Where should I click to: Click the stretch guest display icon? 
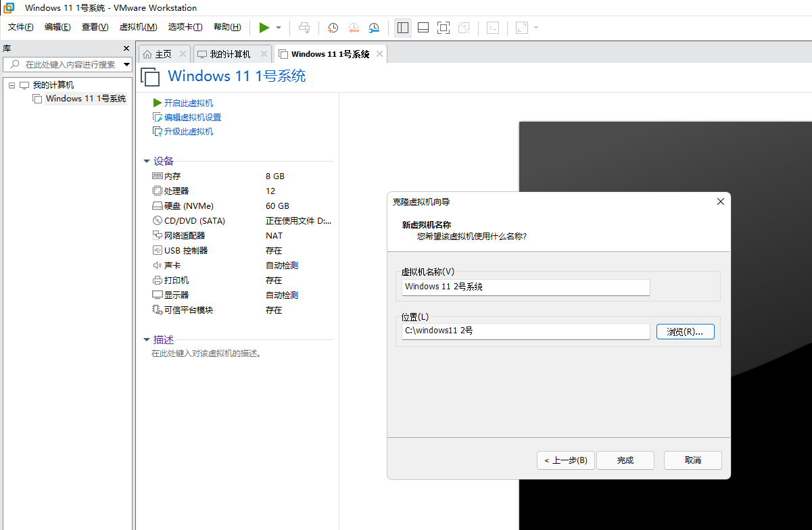(521, 28)
